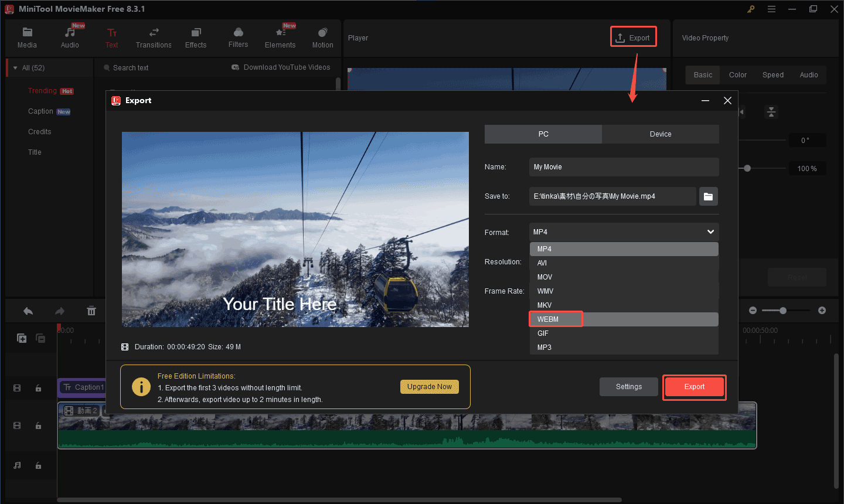The height and width of the screenshot is (504, 844).
Task: Toggle lock on the Caption1 track
Action: pos(38,388)
